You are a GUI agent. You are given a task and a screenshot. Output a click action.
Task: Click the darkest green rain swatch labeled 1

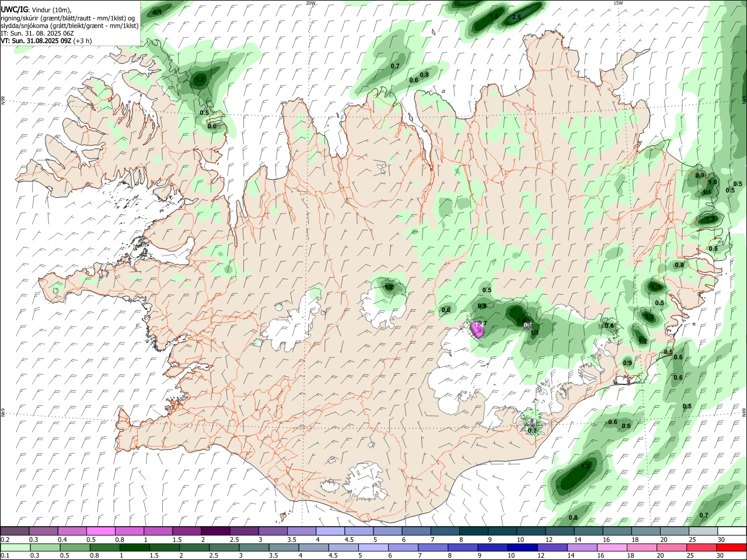click(134, 548)
